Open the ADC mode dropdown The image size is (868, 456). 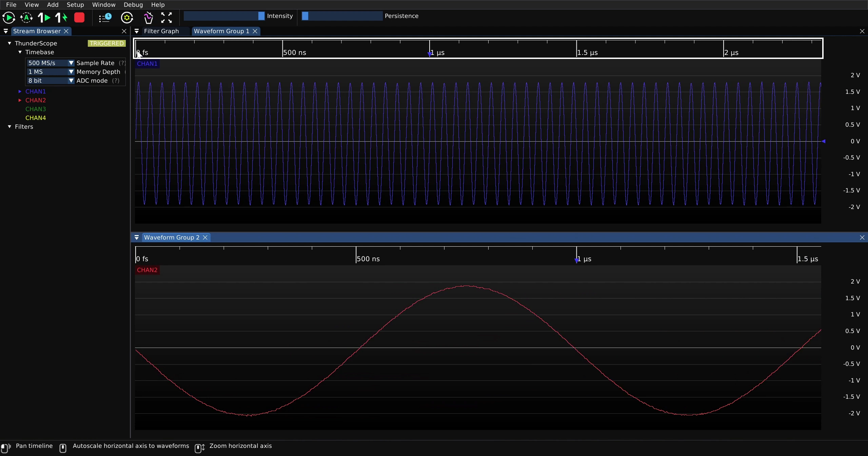tap(50, 81)
